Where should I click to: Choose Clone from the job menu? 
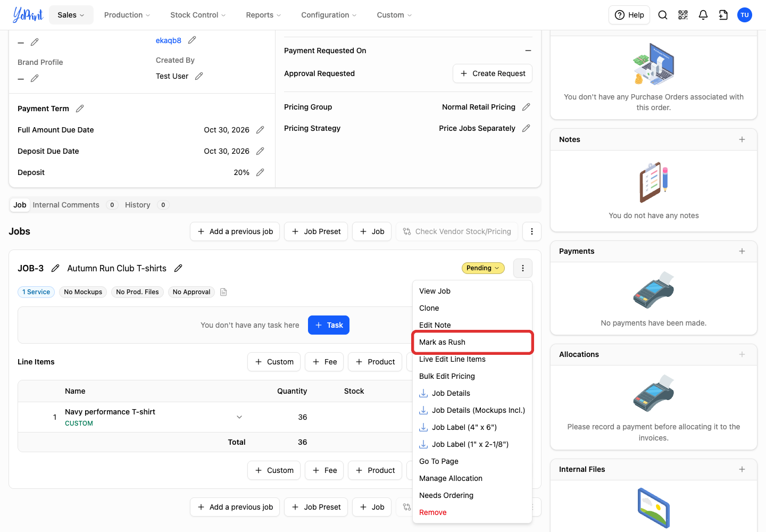pos(472,308)
